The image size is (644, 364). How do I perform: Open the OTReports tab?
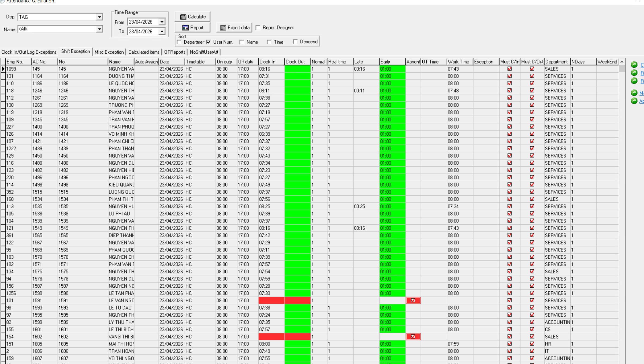tap(175, 52)
